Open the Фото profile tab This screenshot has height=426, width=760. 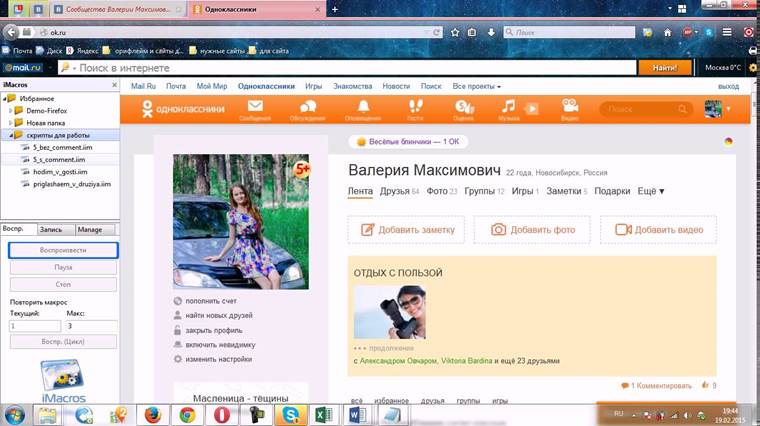442,191
